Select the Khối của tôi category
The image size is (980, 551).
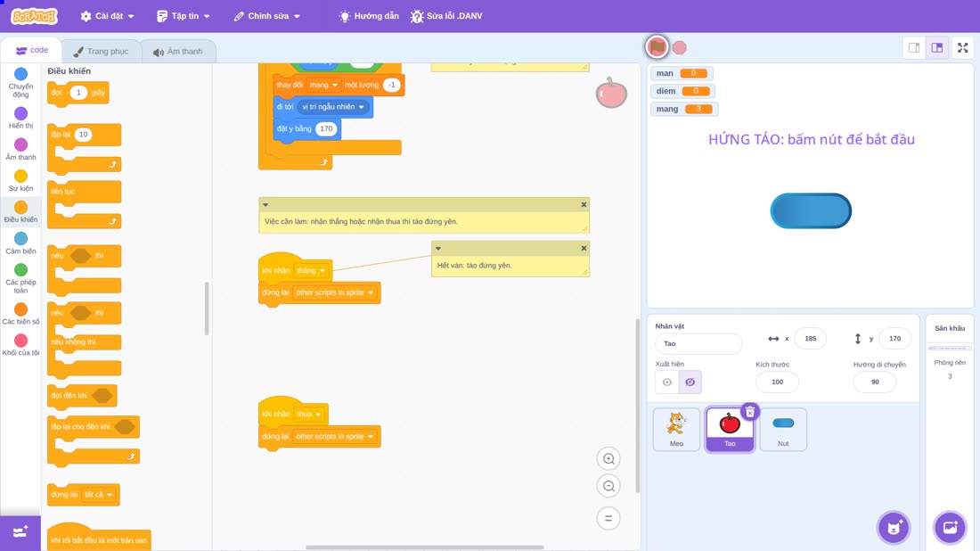20,345
